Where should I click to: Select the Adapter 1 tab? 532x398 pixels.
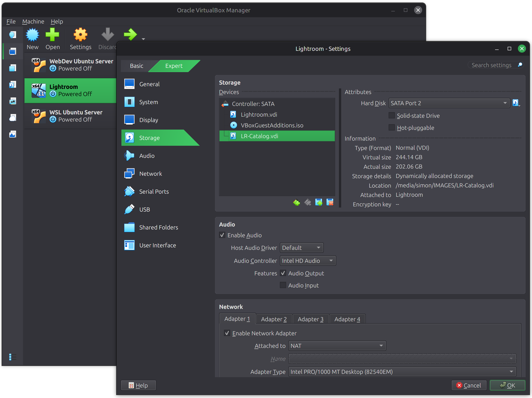[x=237, y=319]
